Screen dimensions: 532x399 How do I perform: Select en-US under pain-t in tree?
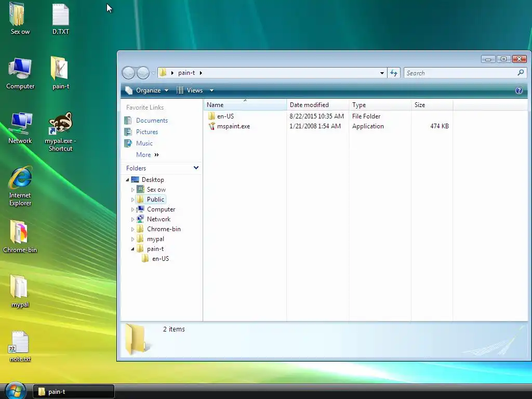point(160,259)
